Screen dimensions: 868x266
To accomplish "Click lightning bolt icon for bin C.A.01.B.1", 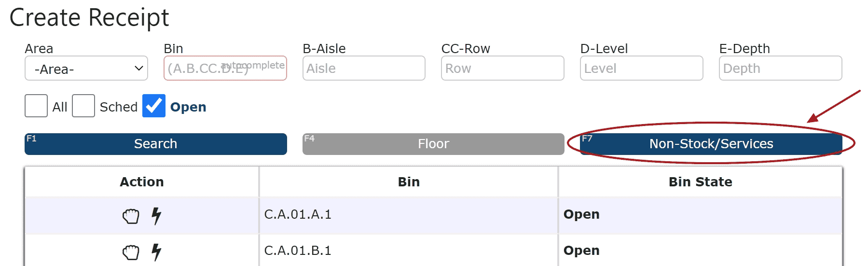I will (156, 252).
